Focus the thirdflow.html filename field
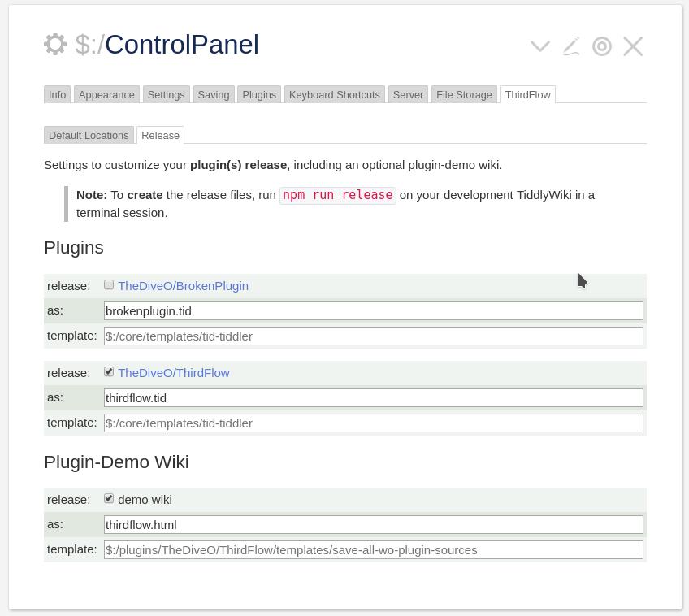The image size is (689, 616). point(374,525)
